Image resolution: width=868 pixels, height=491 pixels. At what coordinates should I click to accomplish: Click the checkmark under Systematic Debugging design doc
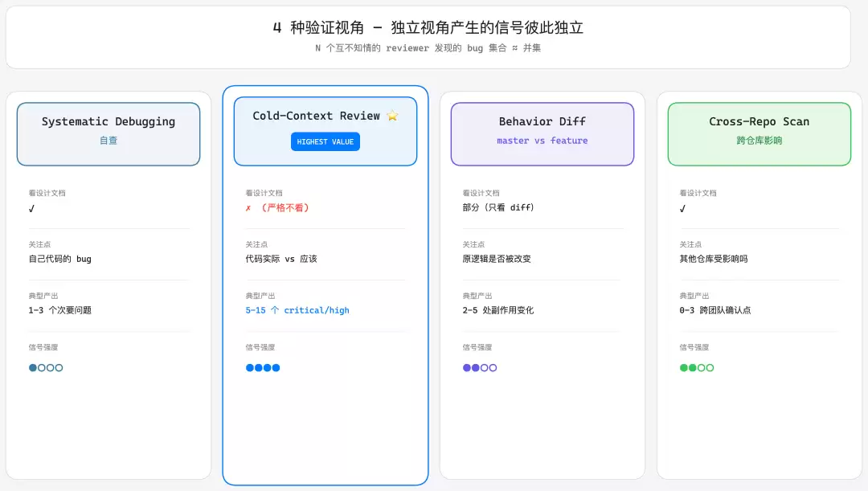pos(31,209)
